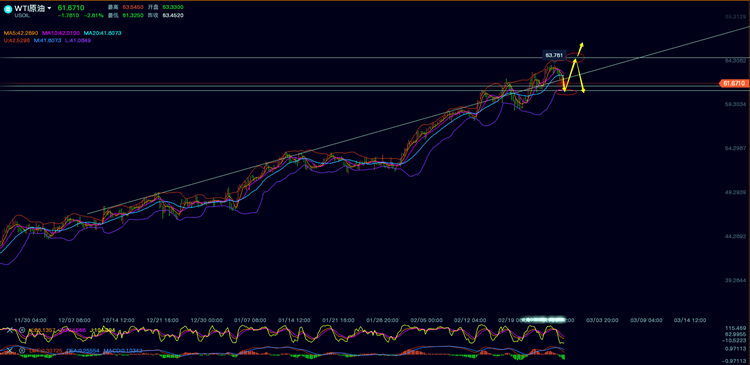Click the 02/05 00:00 time axis label
Viewport: 750px width, 365px height.
pyautogui.click(x=427, y=320)
